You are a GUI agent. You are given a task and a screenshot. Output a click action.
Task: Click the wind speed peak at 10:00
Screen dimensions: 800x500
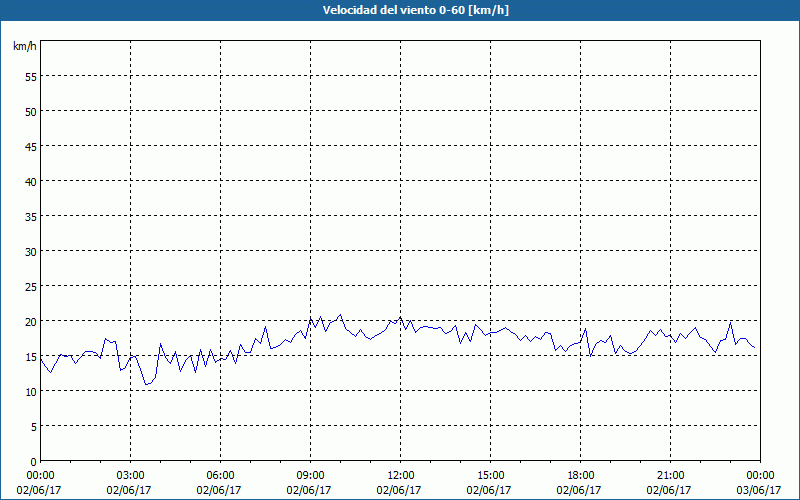click(x=340, y=315)
